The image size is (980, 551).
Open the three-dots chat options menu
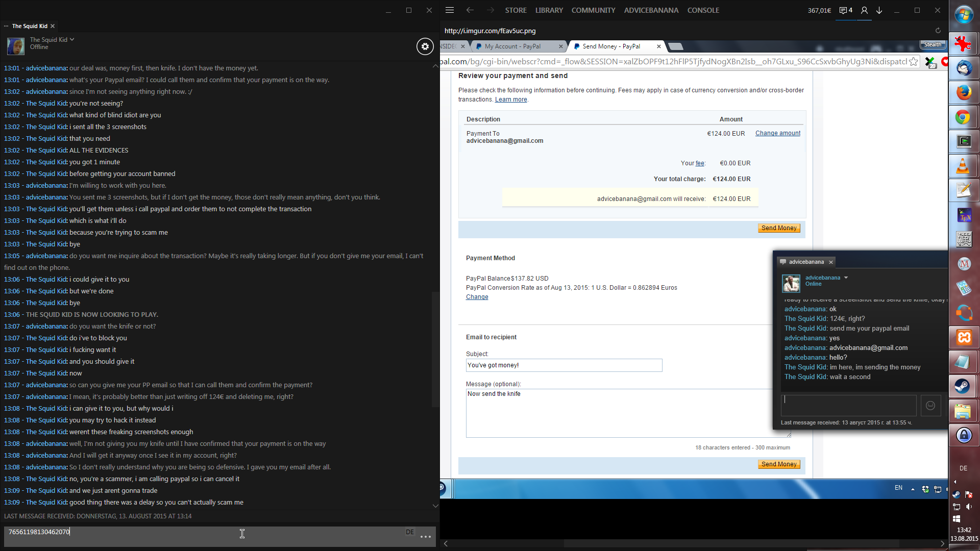[x=426, y=537]
